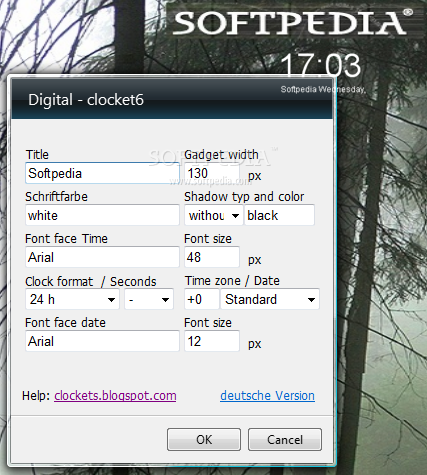
Task: Dismiss the dialog with Cancel
Action: (x=285, y=440)
